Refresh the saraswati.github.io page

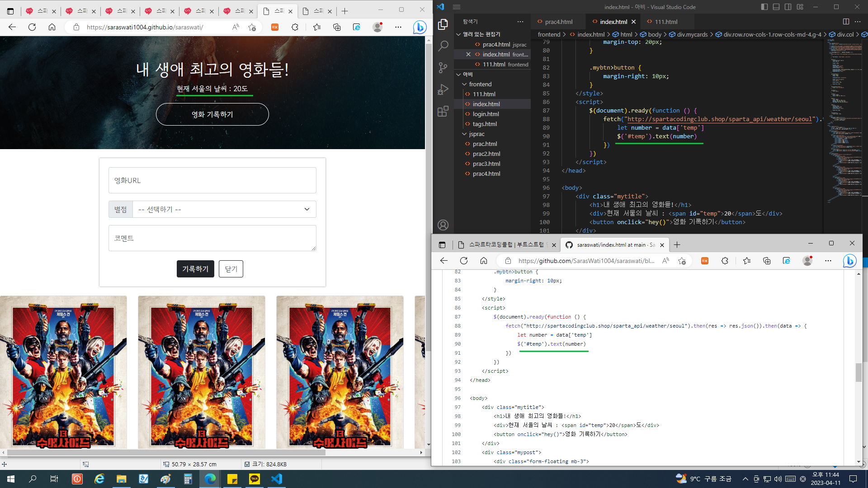32,27
